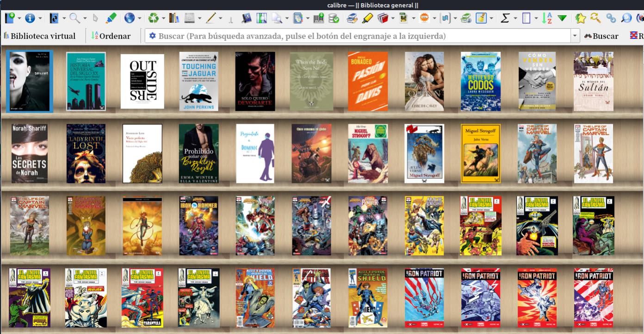Select the Touching the Jaguar book cover
Image resolution: width=644 pixels, height=334 pixels.
(198, 81)
